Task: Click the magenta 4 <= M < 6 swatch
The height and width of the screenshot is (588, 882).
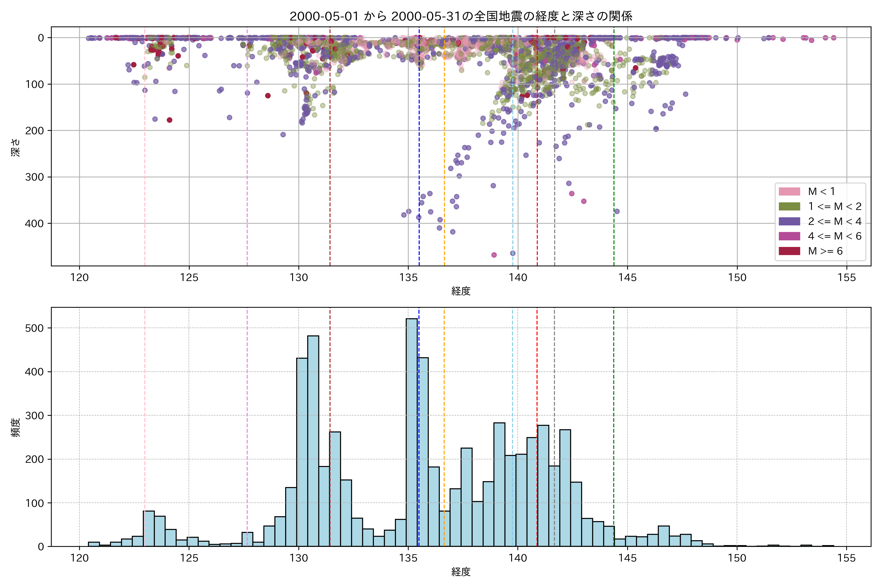Action: point(789,236)
